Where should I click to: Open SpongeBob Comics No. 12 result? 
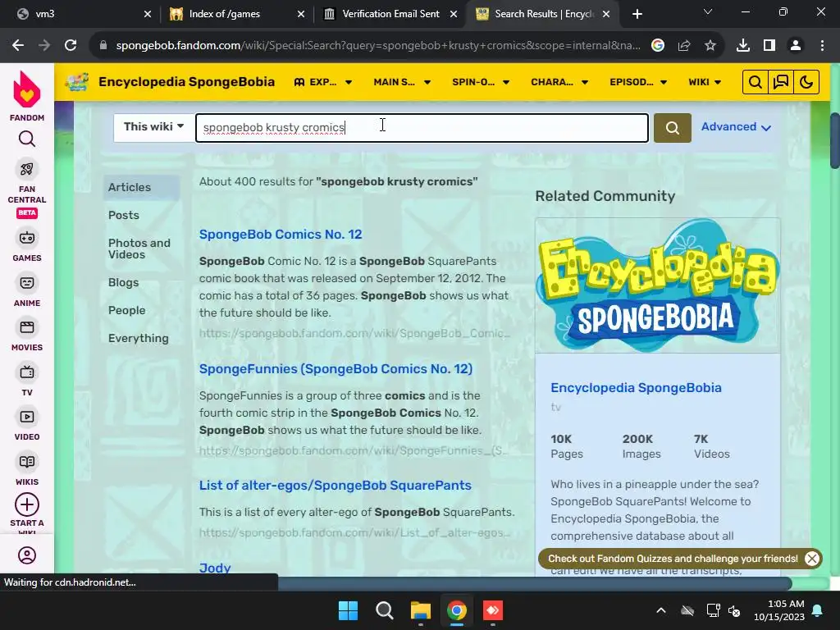(281, 235)
